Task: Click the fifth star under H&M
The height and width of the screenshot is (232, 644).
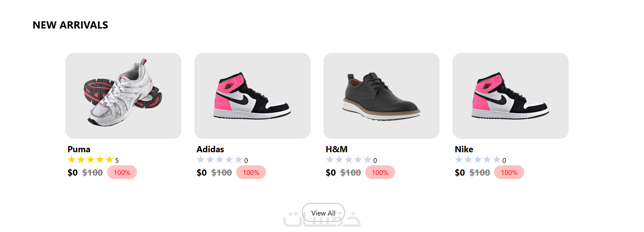Action: click(x=368, y=159)
